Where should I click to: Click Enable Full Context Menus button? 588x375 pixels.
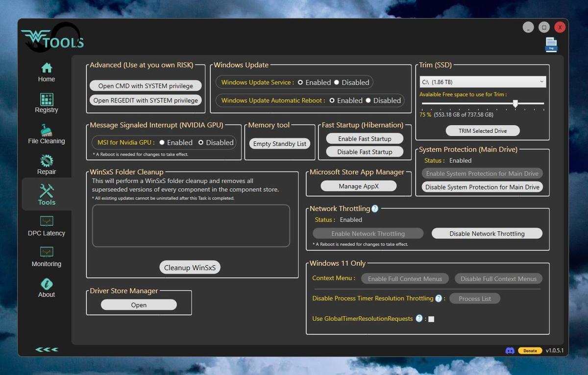click(x=405, y=279)
